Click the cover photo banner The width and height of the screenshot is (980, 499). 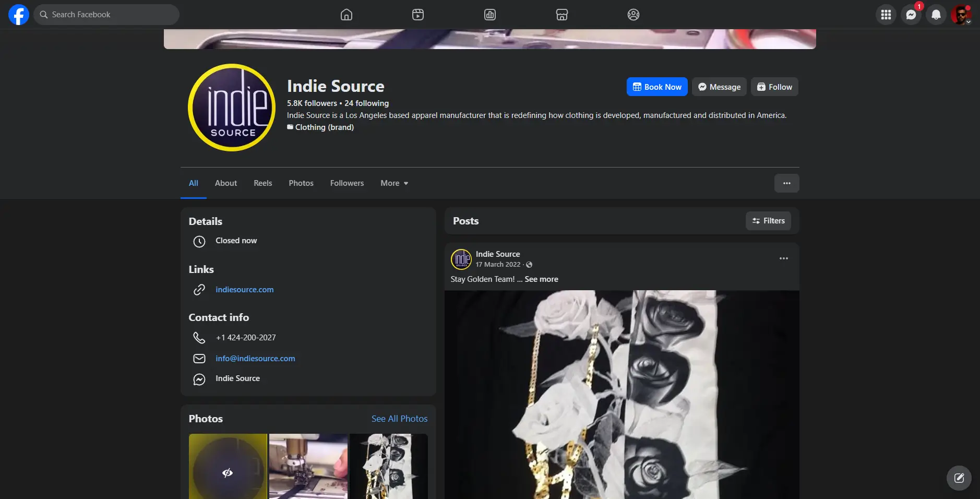click(490, 39)
